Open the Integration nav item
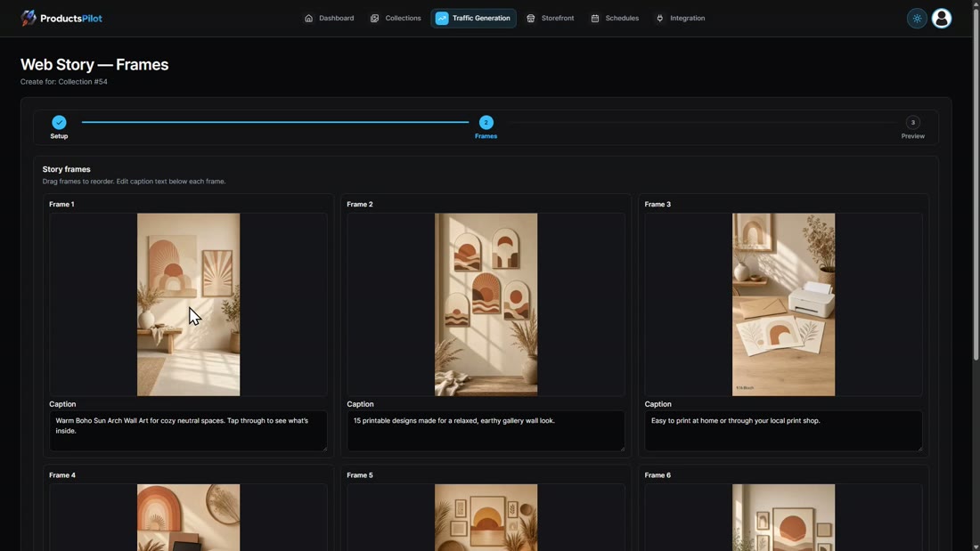980x551 pixels. click(681, 18)
